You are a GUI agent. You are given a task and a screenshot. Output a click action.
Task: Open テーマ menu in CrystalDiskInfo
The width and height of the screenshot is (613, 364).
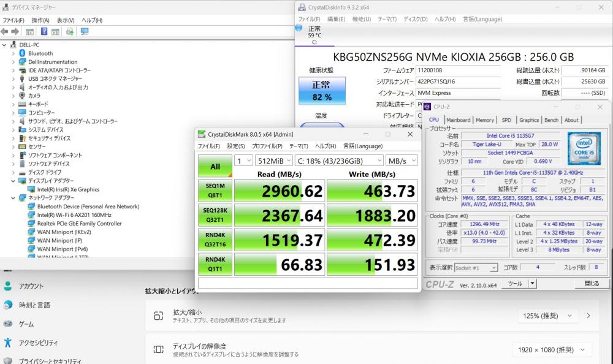(x=387, y=19)
